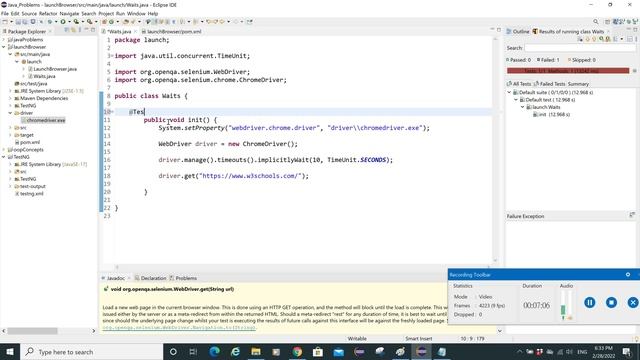Pause recording in the Recording Toolbar
This screenshot has height=360, width=640.
click(589, 302)
